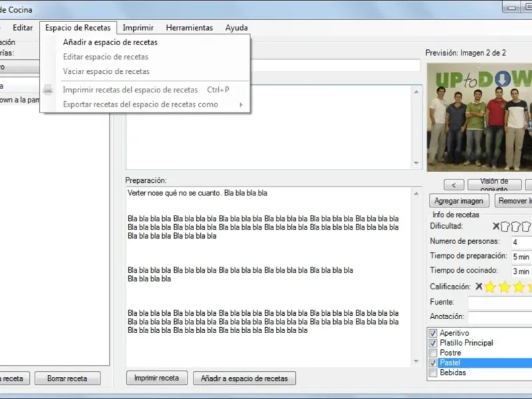This screenshot has height=399, width=532.
Task: Click the down arrow of the Preparación scrollbar
Action: (x=416, y=361)
